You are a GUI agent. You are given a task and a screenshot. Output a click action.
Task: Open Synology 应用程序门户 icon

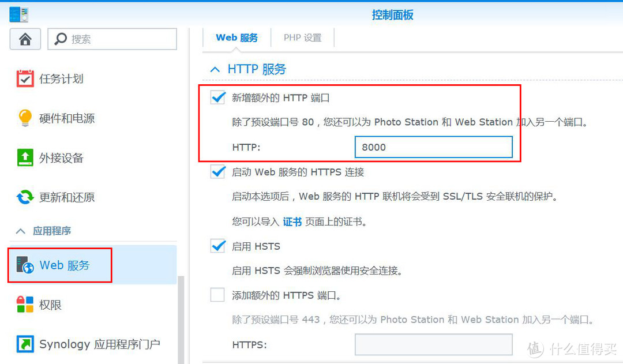tap(25, 344)
